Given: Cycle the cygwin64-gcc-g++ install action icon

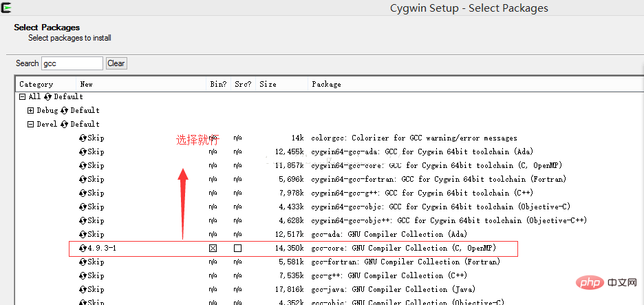Looking at the screenshot, I should pyautogui.click(x=83, y=193).
